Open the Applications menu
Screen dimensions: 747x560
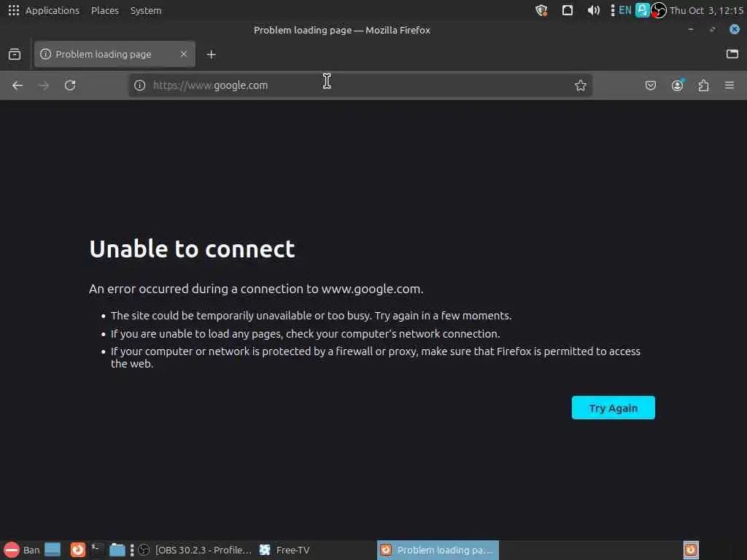coord(53,10)
